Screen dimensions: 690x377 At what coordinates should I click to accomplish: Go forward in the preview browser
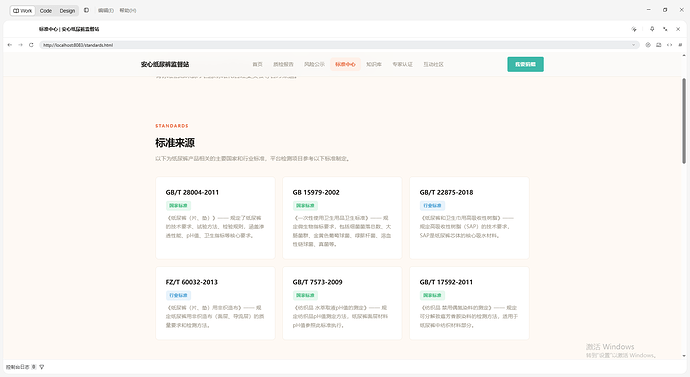20,45
